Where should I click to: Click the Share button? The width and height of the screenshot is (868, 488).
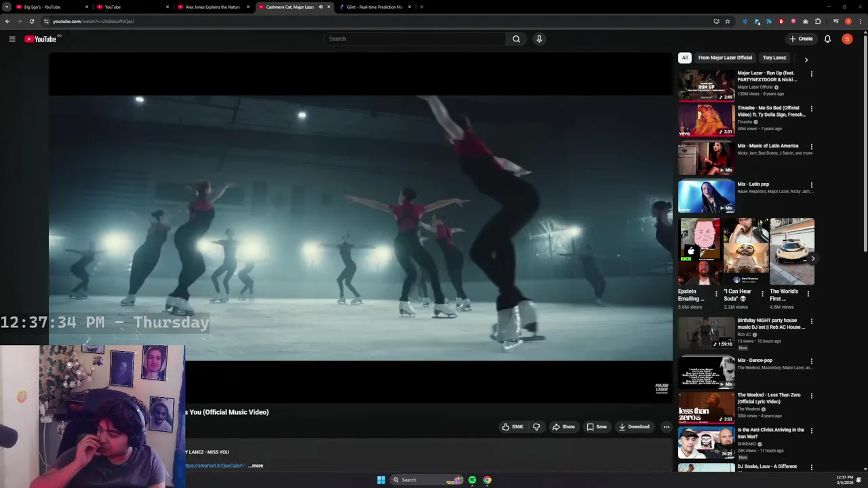(564, 426)
